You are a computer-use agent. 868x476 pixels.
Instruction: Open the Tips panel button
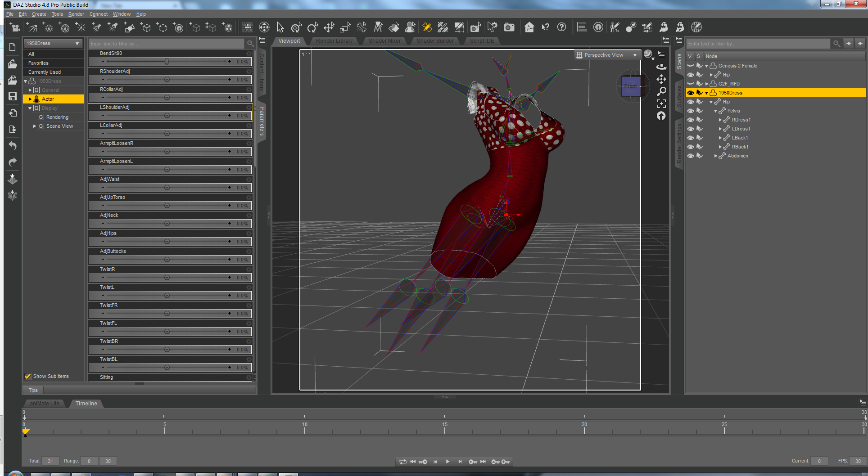click(33, 390)
